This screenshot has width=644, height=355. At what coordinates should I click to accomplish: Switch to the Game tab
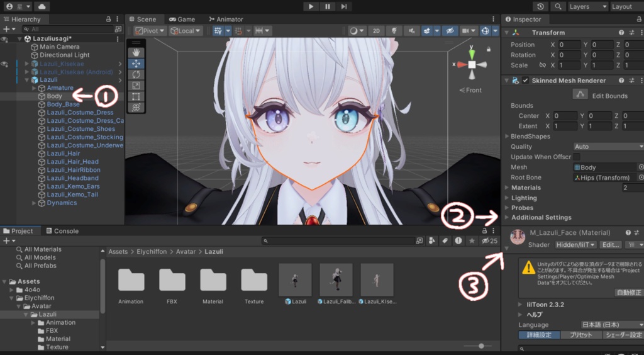[182, 20]
